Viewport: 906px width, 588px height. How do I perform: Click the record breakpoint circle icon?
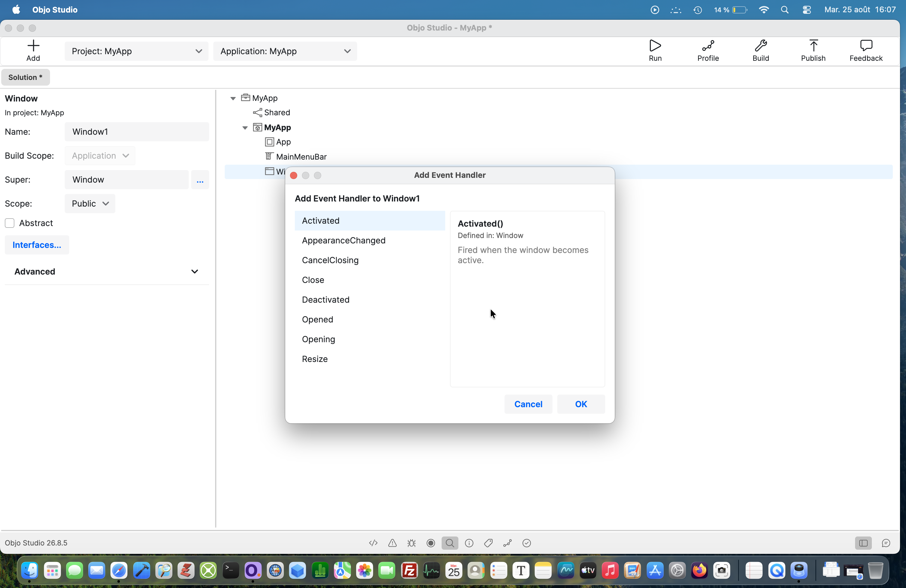click(431, 543)
